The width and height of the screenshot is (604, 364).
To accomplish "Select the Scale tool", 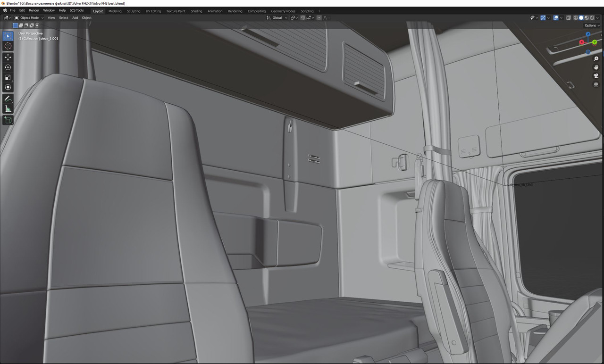I will (8, 77).
